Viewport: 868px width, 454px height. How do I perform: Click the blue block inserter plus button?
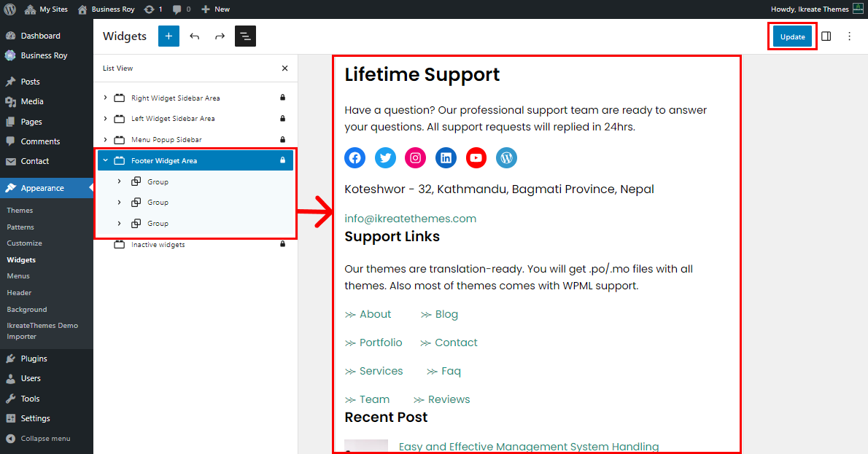pos(168,36)
